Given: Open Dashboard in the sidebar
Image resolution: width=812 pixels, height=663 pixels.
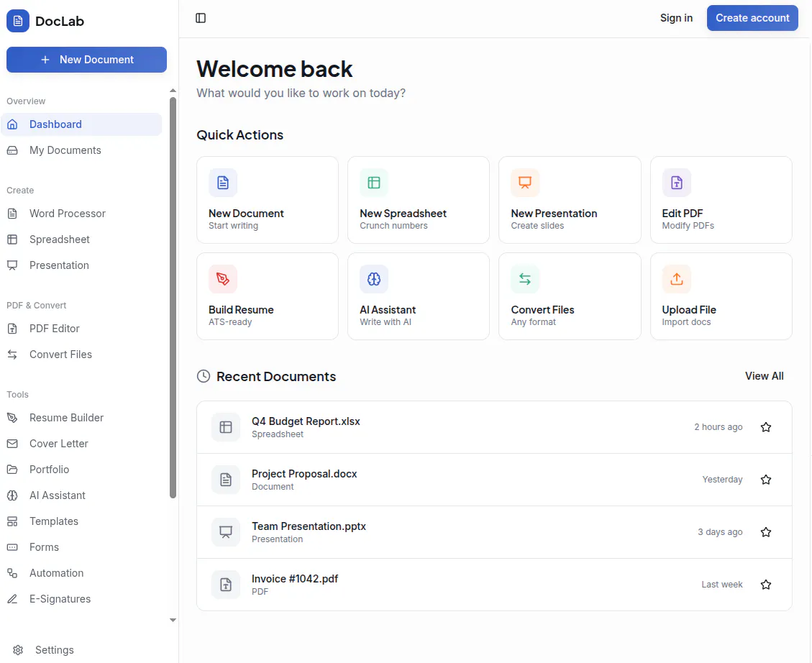Looking at the screenshot, I should [81, 124].
